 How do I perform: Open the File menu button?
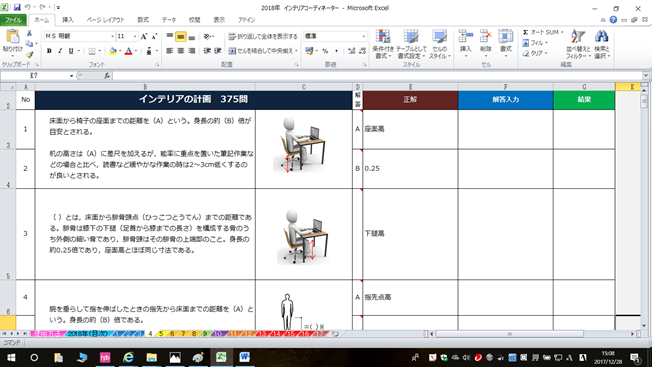tap(13, 20)
